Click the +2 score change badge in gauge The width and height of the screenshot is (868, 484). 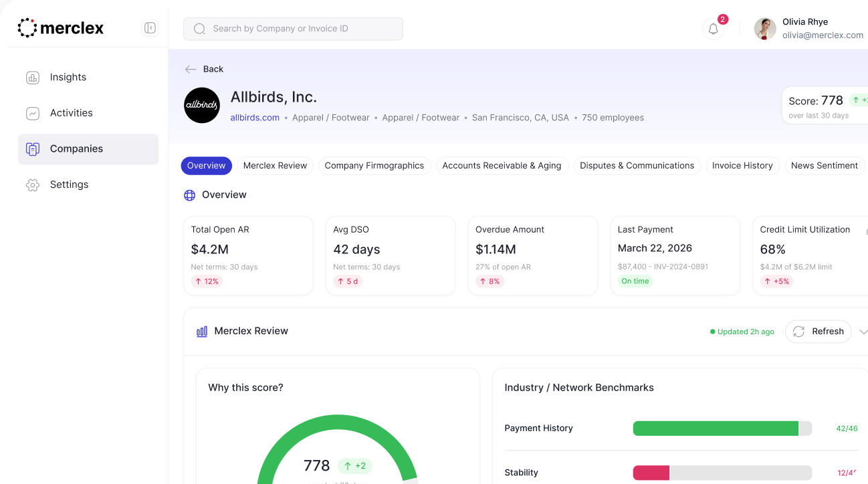pyautogui.click(x=354, y=466)
